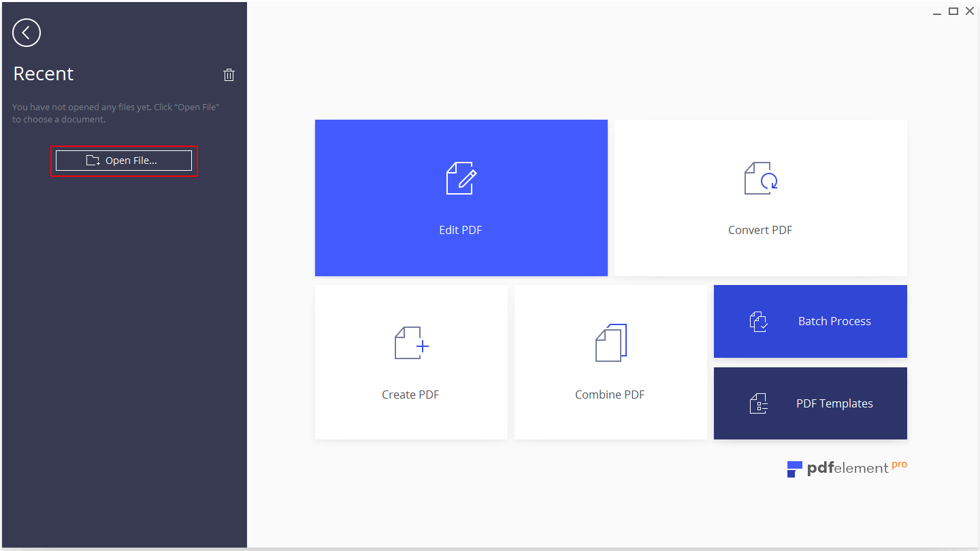The width and height of the screenshot is (980, 551).
Task: Minimize the application window
Action: (x=937, y=11)
